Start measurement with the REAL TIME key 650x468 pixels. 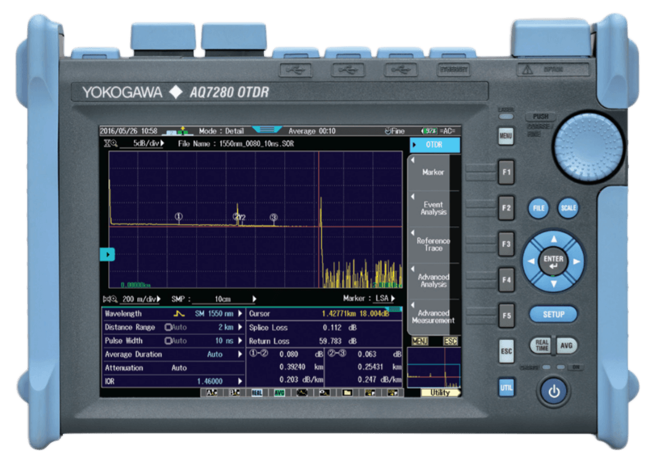pos(541,345)
